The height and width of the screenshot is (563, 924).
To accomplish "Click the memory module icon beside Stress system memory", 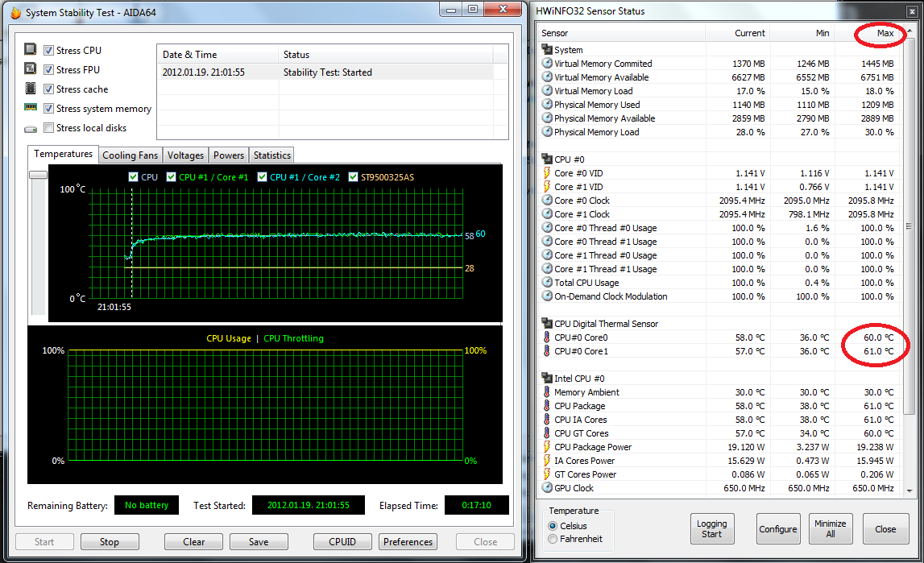I will click(31, 108).
